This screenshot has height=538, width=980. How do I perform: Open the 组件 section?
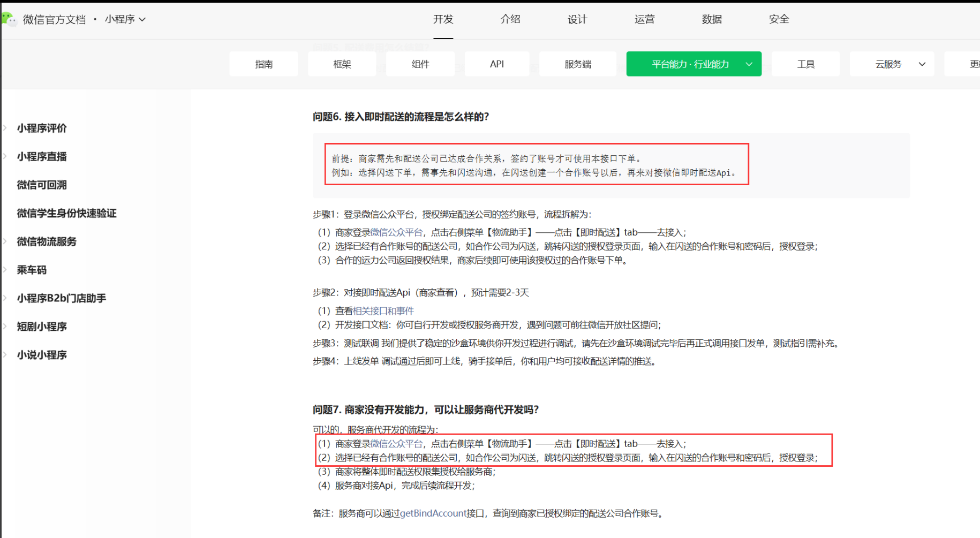[x=420, y=64]
